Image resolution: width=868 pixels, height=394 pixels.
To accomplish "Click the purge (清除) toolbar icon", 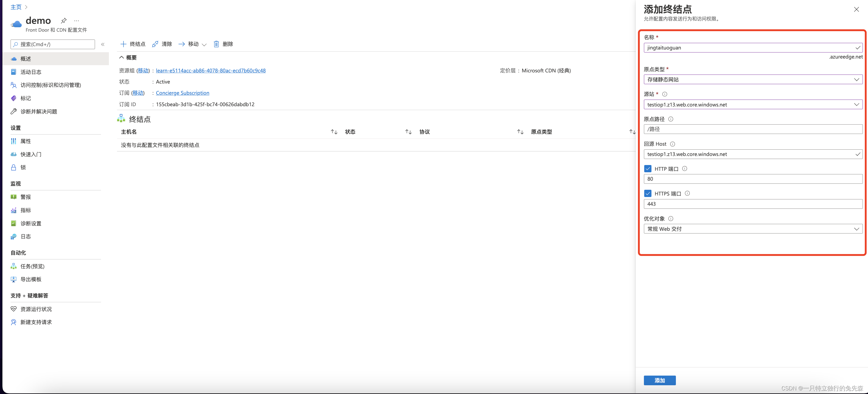I will [155, 44].
